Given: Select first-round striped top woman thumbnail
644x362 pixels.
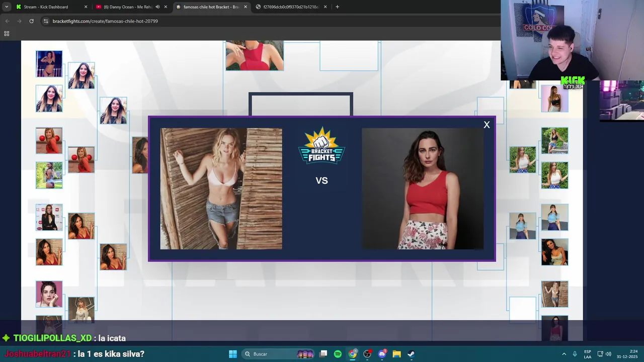Looking at the screenshot, I should pyautogui.click(x=49, y=99).
